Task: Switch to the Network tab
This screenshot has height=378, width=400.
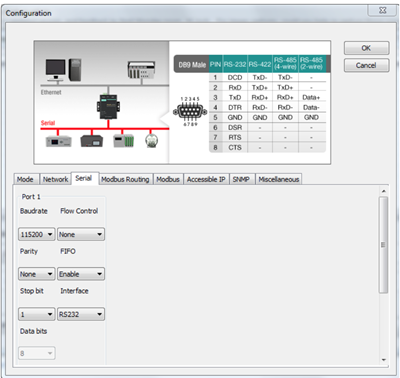Action: tap(55, 179)
